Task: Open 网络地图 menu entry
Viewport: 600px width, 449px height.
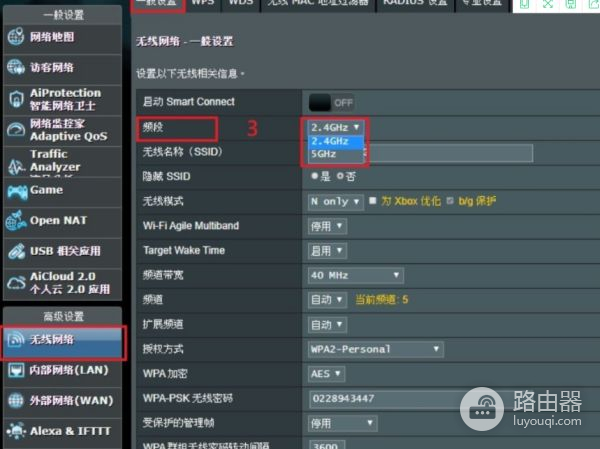Action: click(62, 37)
